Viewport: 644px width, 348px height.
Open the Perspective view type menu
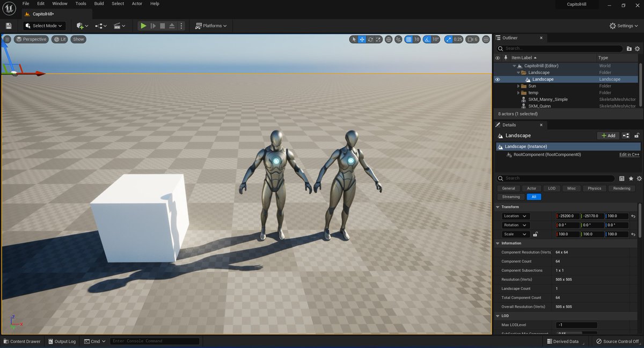coord(31,39)
